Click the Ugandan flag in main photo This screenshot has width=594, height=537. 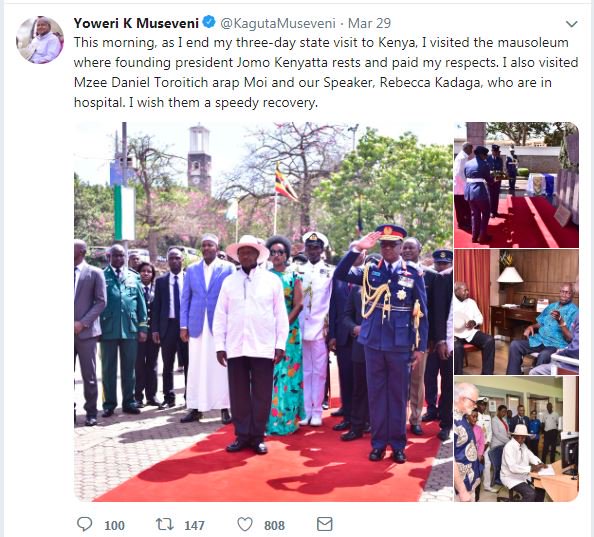pos(285,183)
